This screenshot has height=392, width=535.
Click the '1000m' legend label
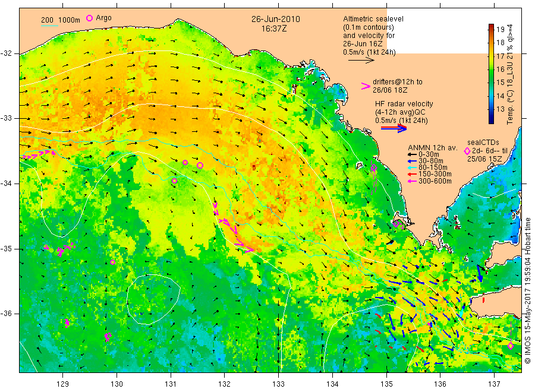(x=70, y=20)
